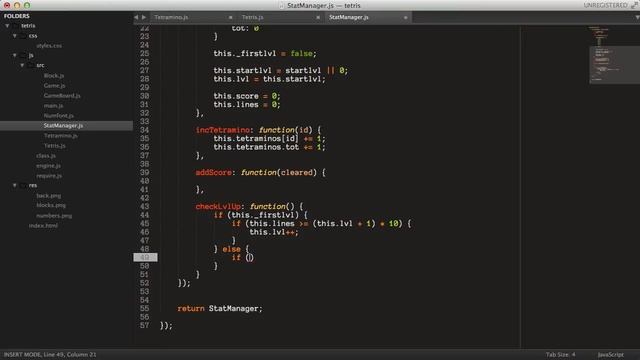Open class.js from the sidebar
Viewport: 640px width, 360px height.
pyautogui.click(x=46, y=156)
